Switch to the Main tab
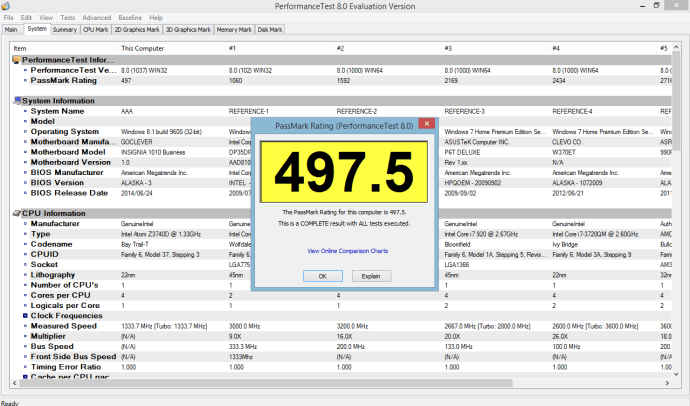The width and height of the screenshot is (690, 406). [x=11, y=29]
